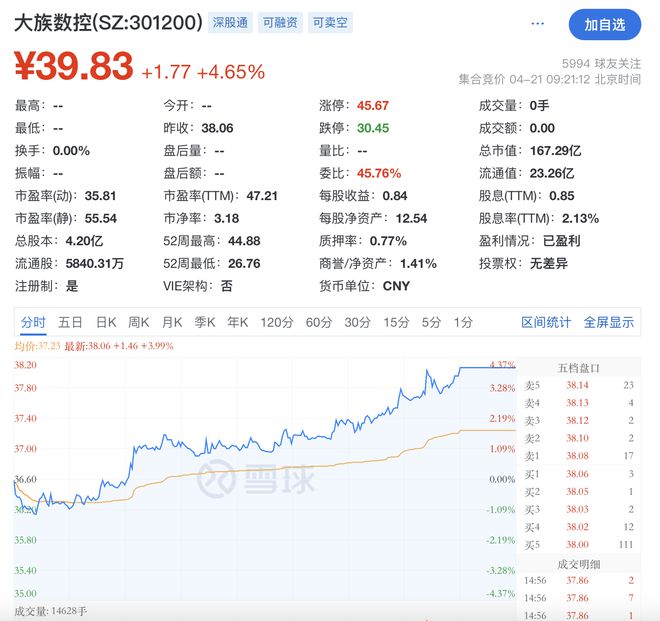Click the 投票权 value 无差异
Screen dimensions: 660x621
click(548, 264)
